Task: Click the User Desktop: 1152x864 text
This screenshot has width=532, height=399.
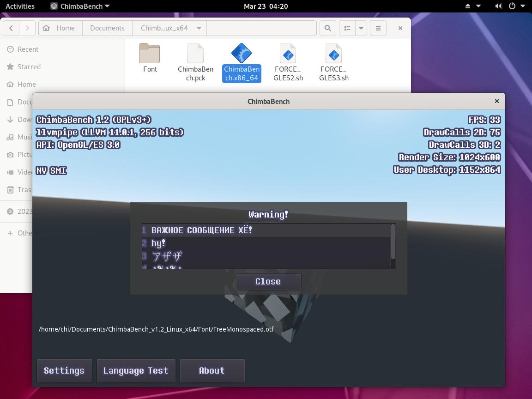Action: pos(447,169)
